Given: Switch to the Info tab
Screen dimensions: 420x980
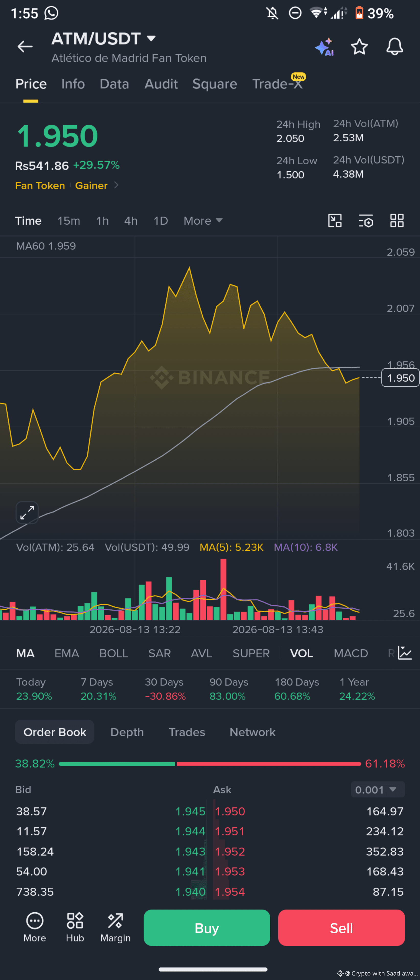Looking at the screenshot, I should [73, 84].
